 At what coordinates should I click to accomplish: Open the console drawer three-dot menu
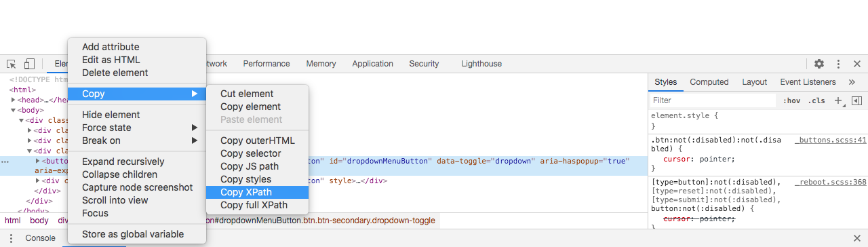(x=11, y=238)
